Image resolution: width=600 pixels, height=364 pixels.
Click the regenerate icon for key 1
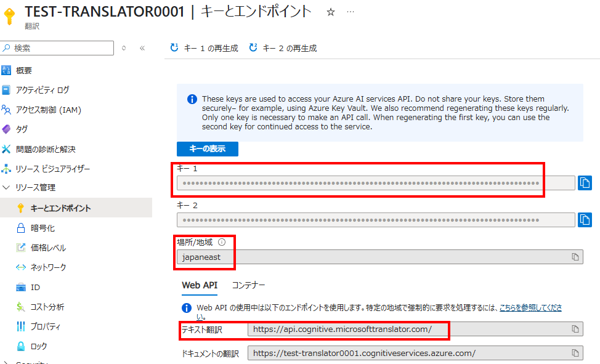(x=174, y=48)
